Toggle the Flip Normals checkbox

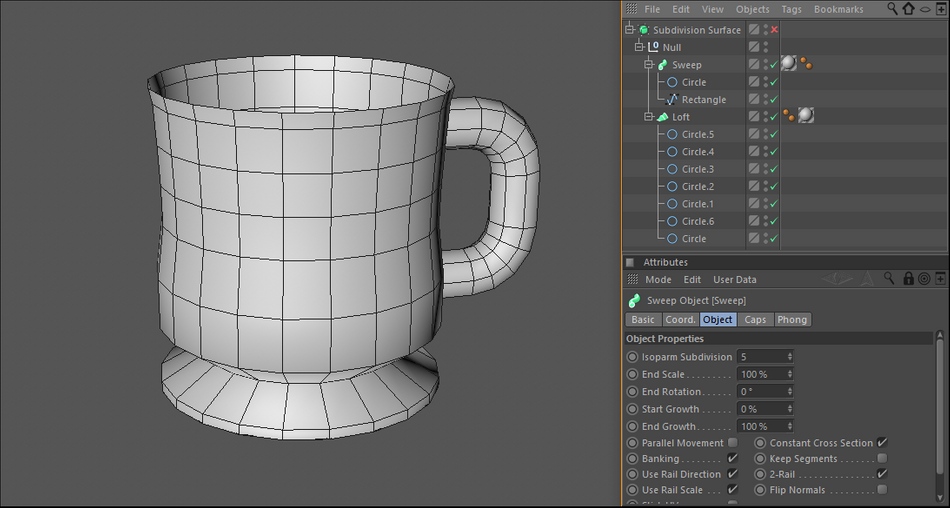pos(882,490)
